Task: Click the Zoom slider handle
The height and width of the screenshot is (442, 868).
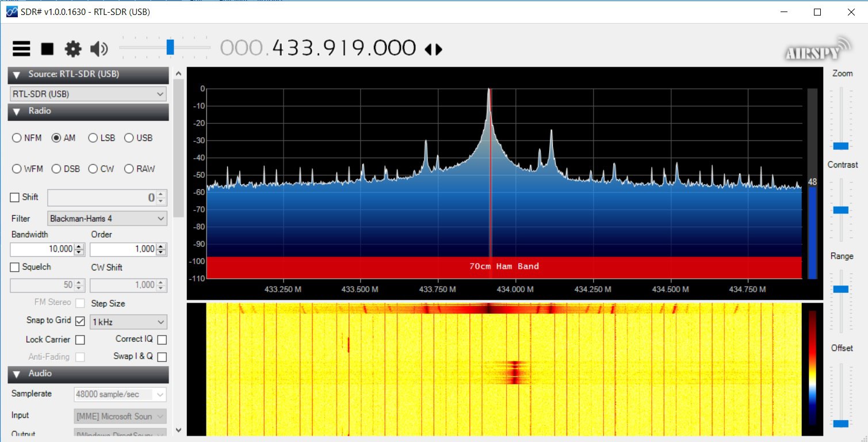Action: tap(840, 146)
